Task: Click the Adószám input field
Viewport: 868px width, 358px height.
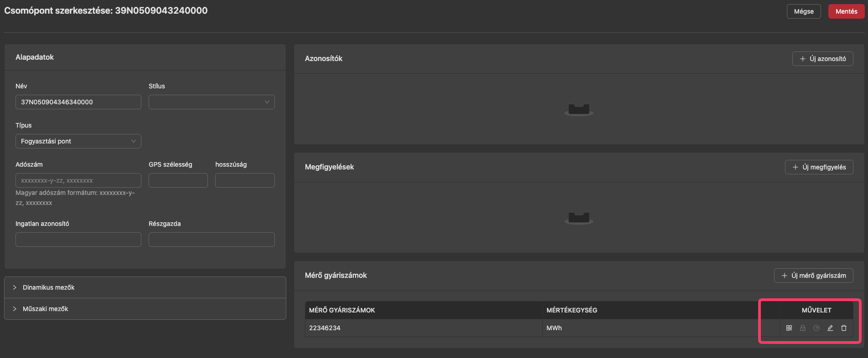Action: point(78,180)
